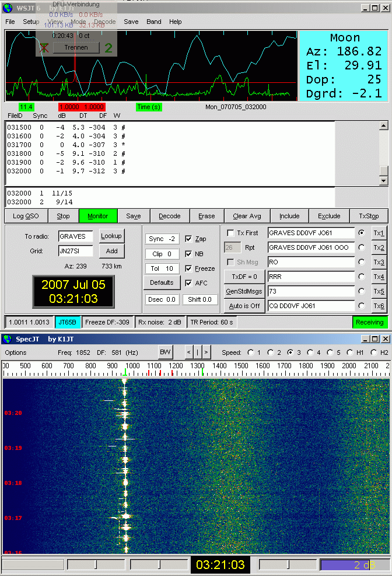Click the Erase button

pos(206,216)
